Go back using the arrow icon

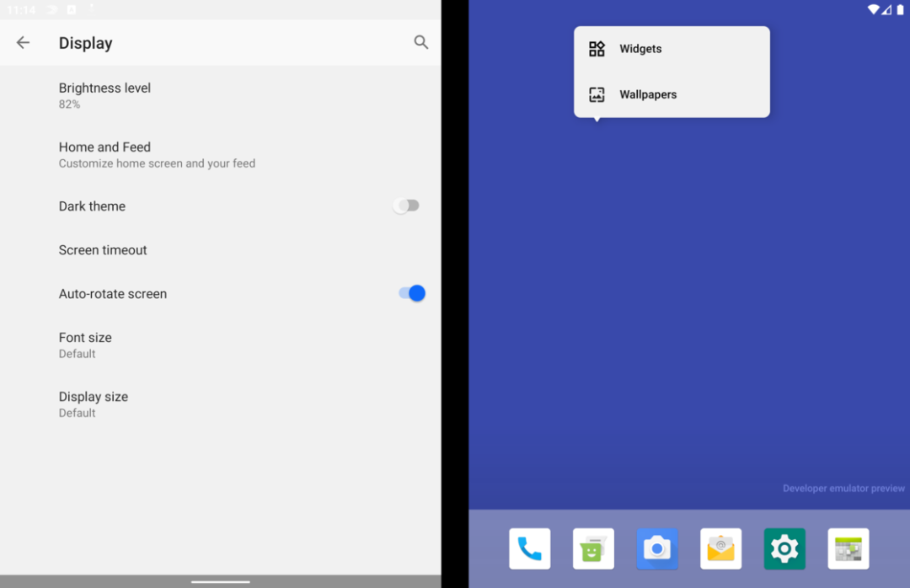[x=23, y=42]
